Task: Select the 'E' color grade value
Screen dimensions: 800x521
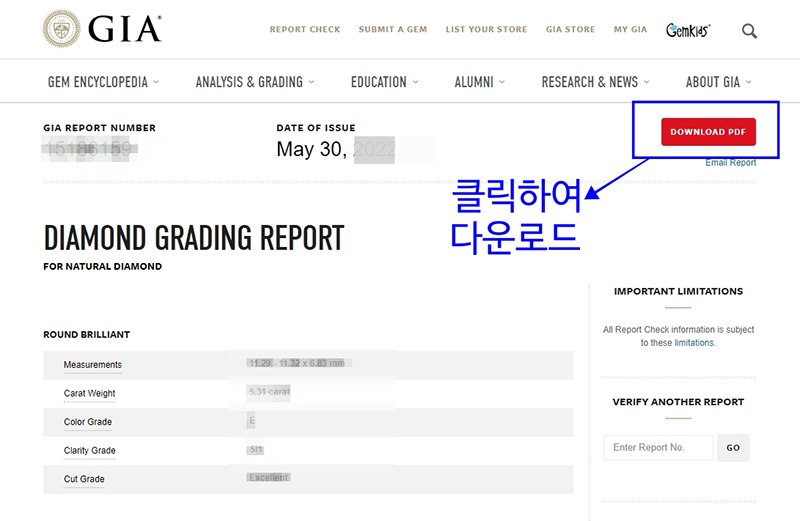Action: (252, 421)
